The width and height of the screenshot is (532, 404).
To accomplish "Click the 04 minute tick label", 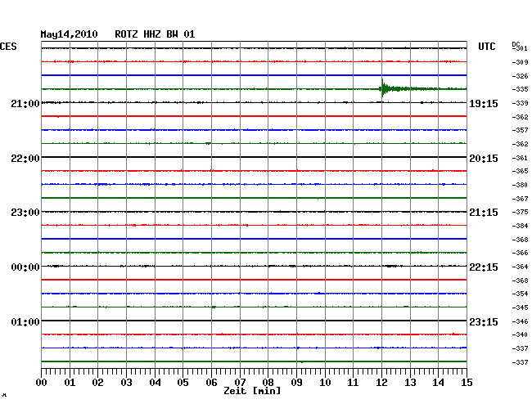I will pos(155,383).
